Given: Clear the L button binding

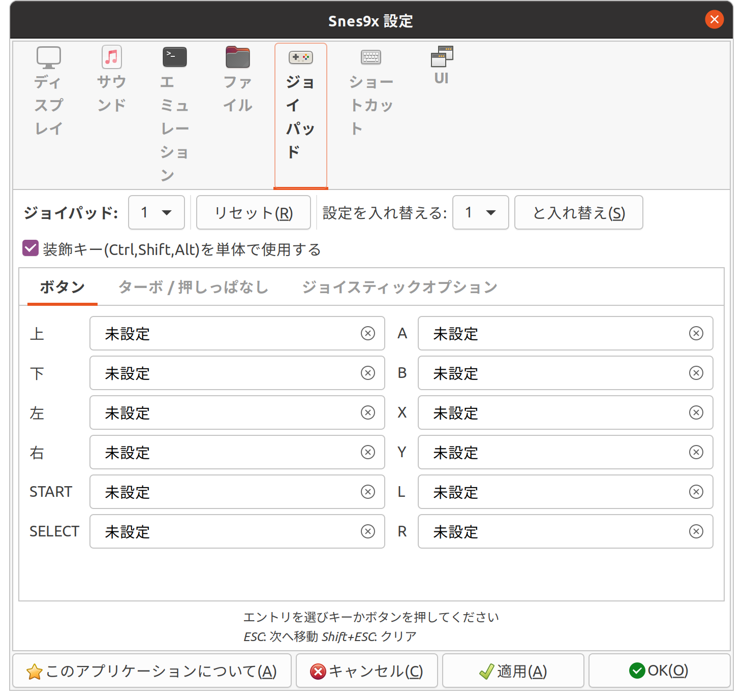Looking at the screenshot, I should coord(696,492).
